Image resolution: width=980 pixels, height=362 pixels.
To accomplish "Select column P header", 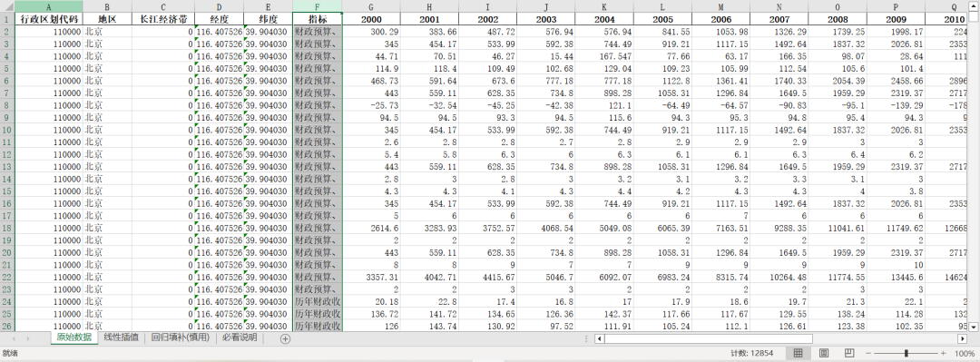I will pyautogui.click(x=896, y=6).
